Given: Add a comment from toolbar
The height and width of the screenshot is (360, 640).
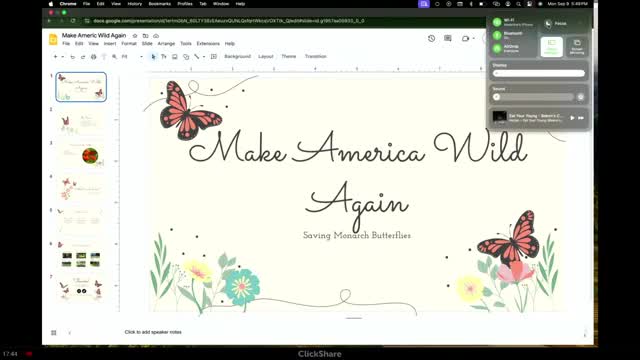Looking at the screenshot, I should pyautogui.click(x=213, y=57).
